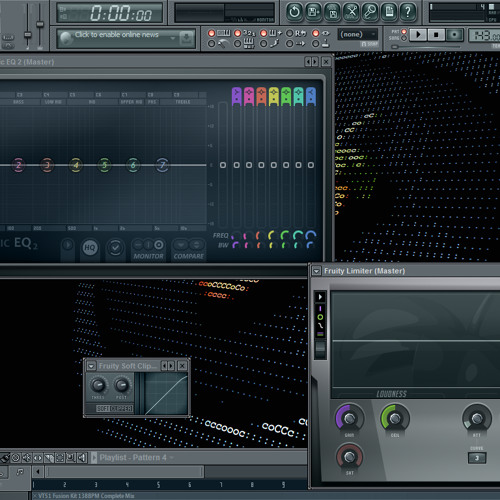Image resolution: width=500 pixels, height=500 pixels.
Task: Select the dashed-box Select tool in Playlist toolbar
Action: pos(60,458)
